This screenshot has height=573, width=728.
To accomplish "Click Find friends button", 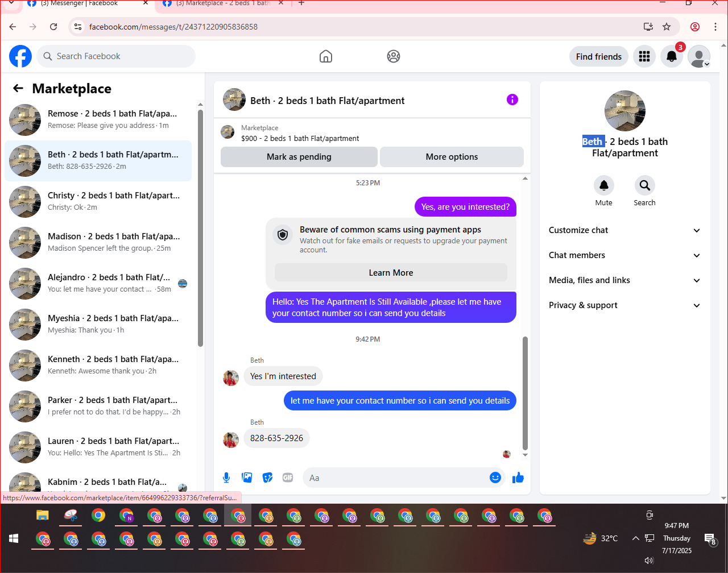I will coord(599,56).
